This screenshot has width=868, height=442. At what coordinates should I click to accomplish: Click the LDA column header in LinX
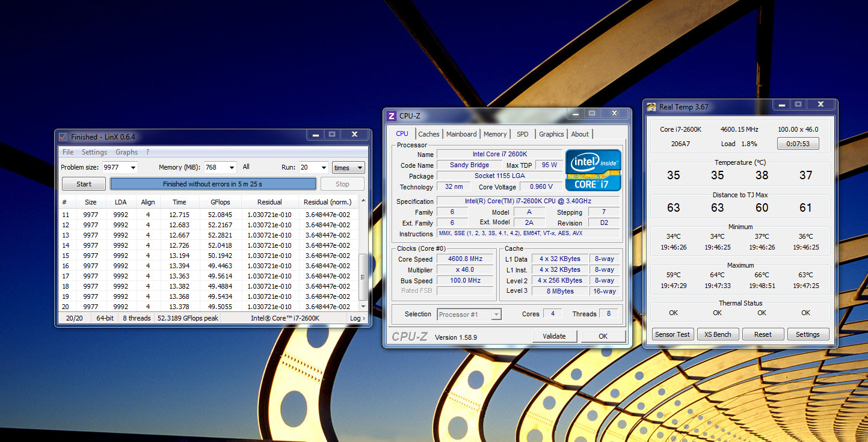tap(120, 202)
